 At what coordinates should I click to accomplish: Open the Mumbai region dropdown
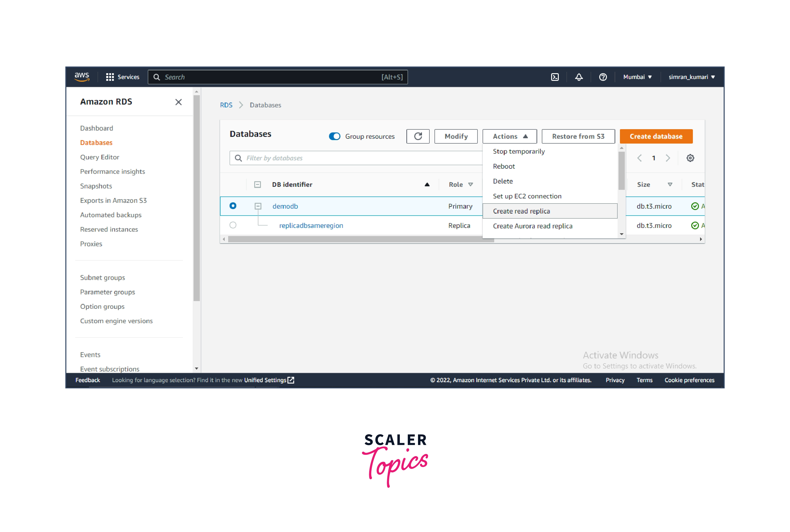point(637,77)
